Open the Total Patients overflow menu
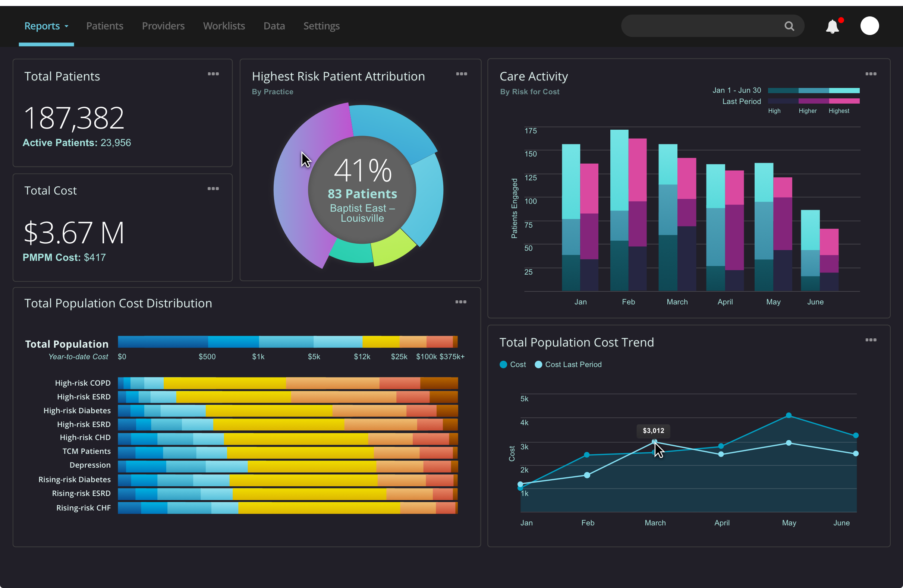903x588 pixels. click(213, 73)
